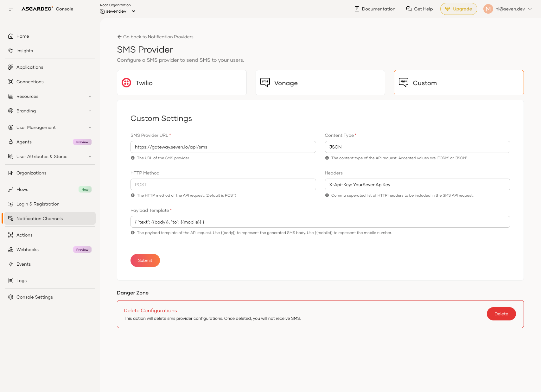Select the Custom provider tab

(x=458, y=83)
